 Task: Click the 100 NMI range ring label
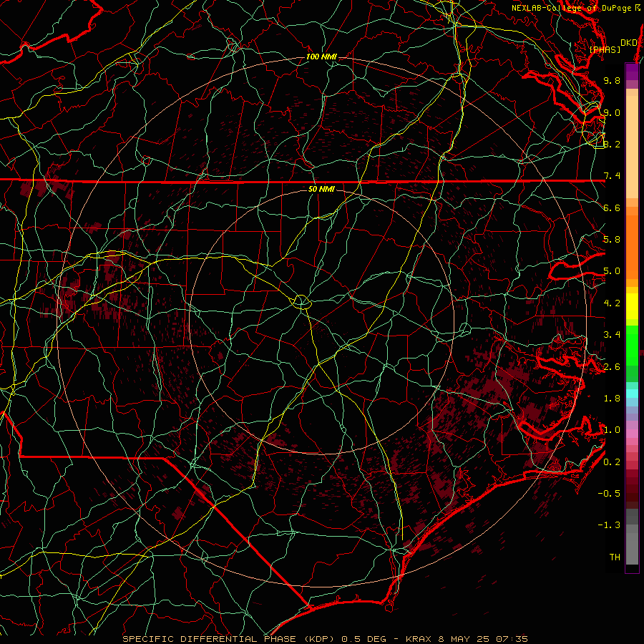pos(321,57)
